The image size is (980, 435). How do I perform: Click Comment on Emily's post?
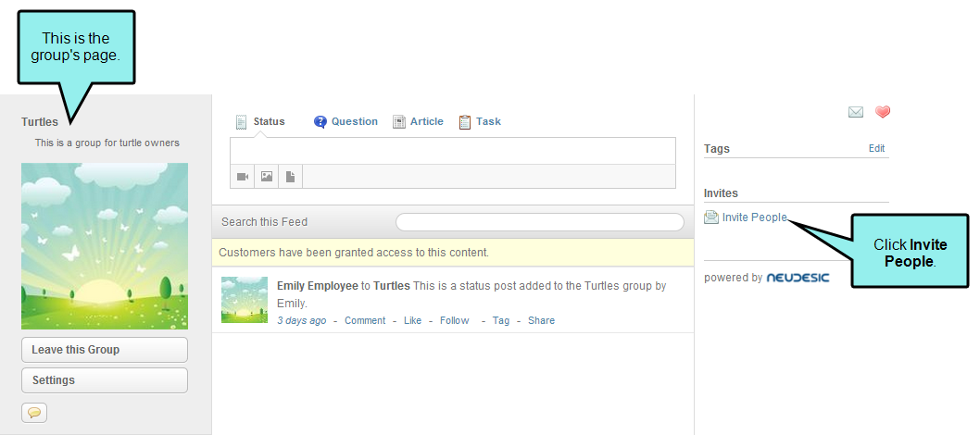tap(365, 320)
